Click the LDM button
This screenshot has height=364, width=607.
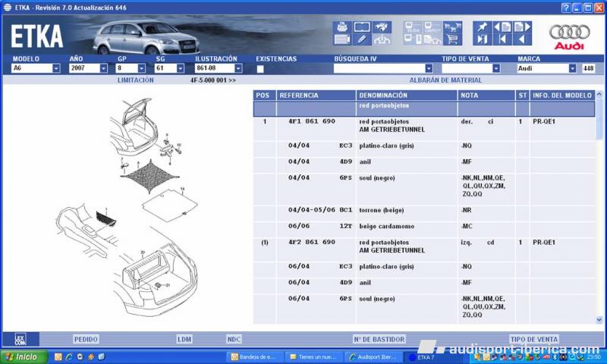(184, 339)
